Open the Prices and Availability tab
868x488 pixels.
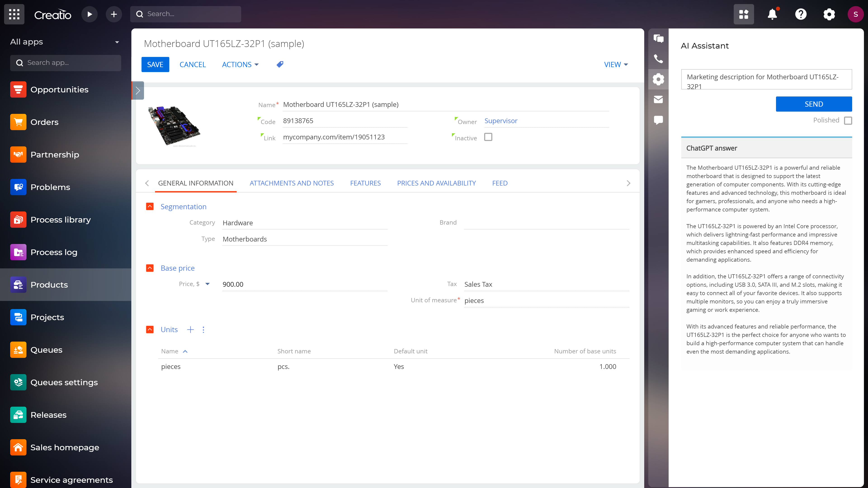tap(436, 183)
